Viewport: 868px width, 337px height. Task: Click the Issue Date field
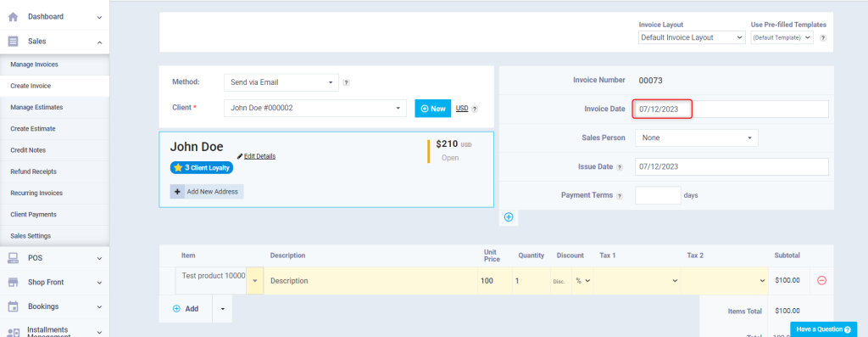click(732, 167)
